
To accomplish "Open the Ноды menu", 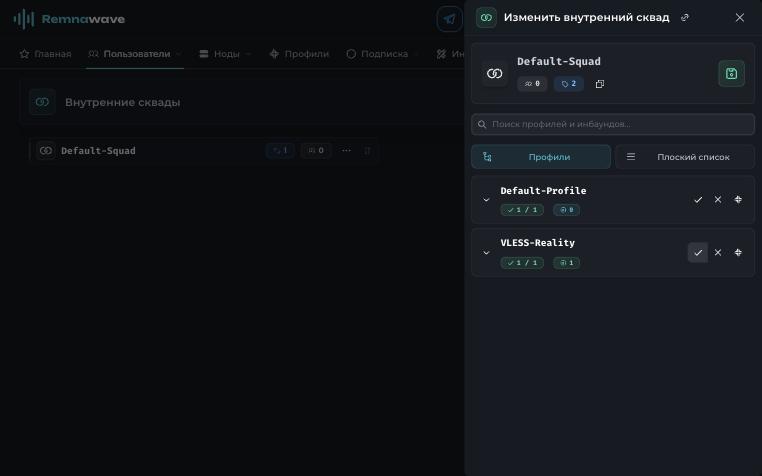I will 225,54.
